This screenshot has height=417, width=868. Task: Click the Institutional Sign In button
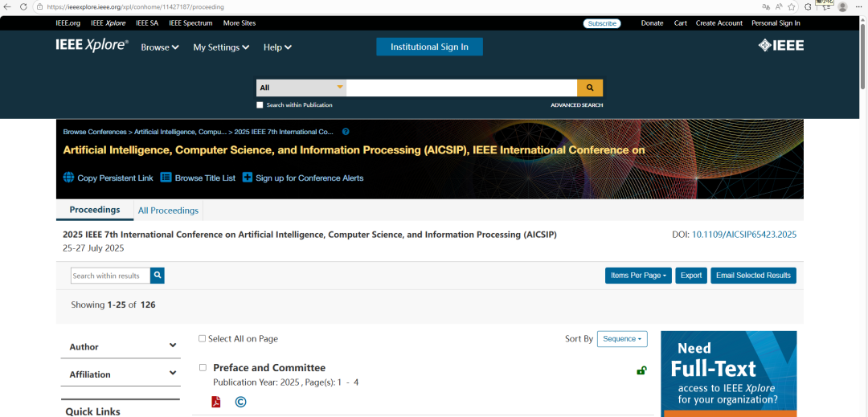tap(429, 47)
